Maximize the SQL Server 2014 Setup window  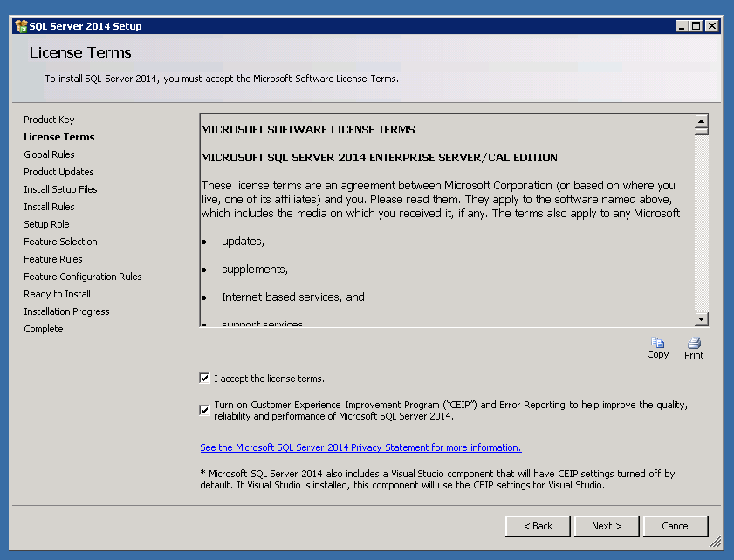[696, 26]
